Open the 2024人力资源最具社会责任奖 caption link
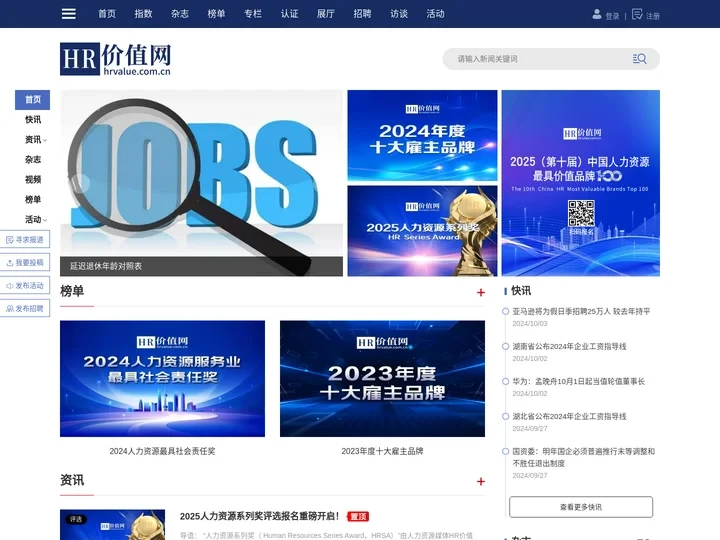The image size is (720, 540). pos(163,451)
